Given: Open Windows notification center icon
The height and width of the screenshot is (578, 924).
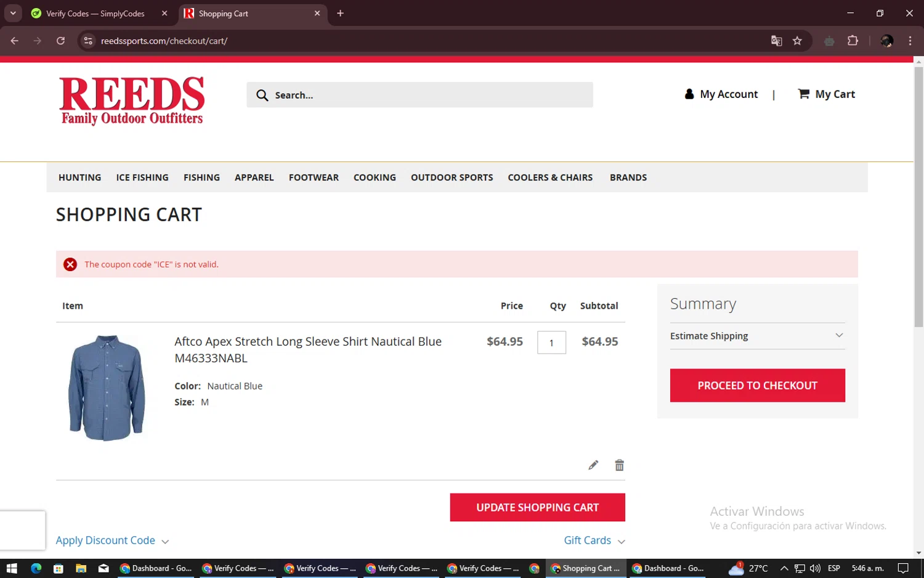Looking at the screenshot, I should [903, 568].
